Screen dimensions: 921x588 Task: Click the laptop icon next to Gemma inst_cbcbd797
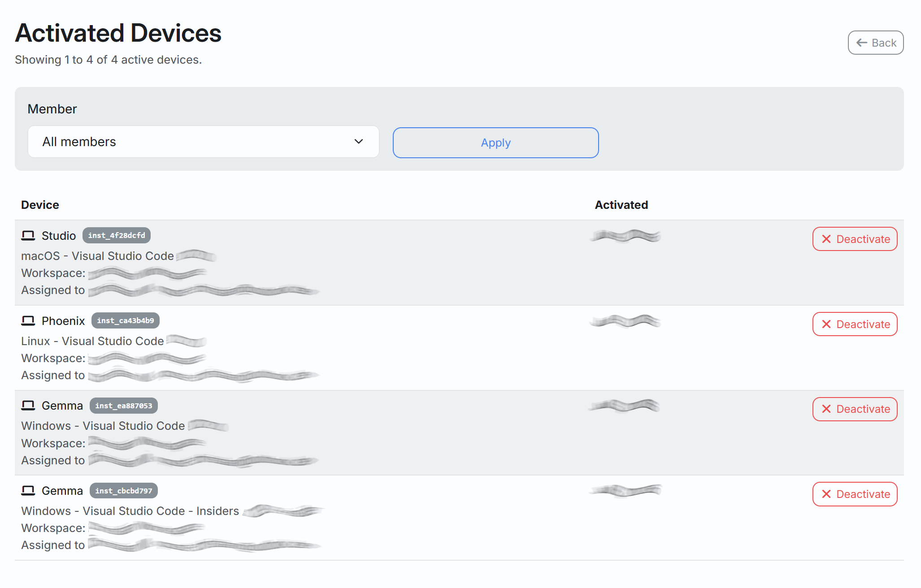[28, 491]
